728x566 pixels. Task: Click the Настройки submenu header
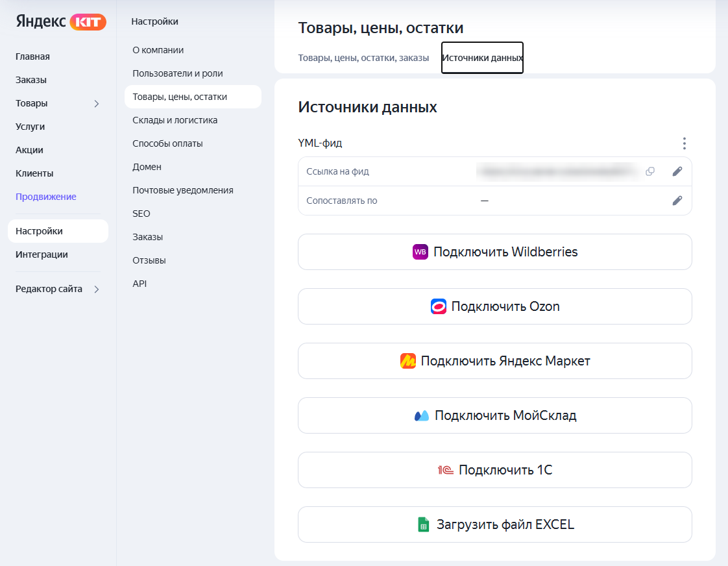point(154,21)
